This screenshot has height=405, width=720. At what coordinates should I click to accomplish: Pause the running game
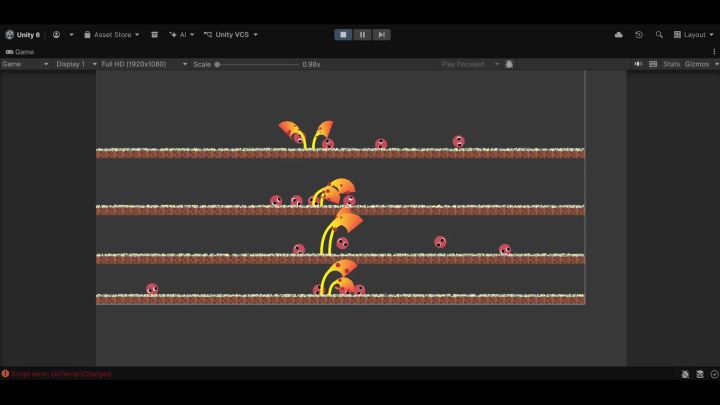pos(362,34)
